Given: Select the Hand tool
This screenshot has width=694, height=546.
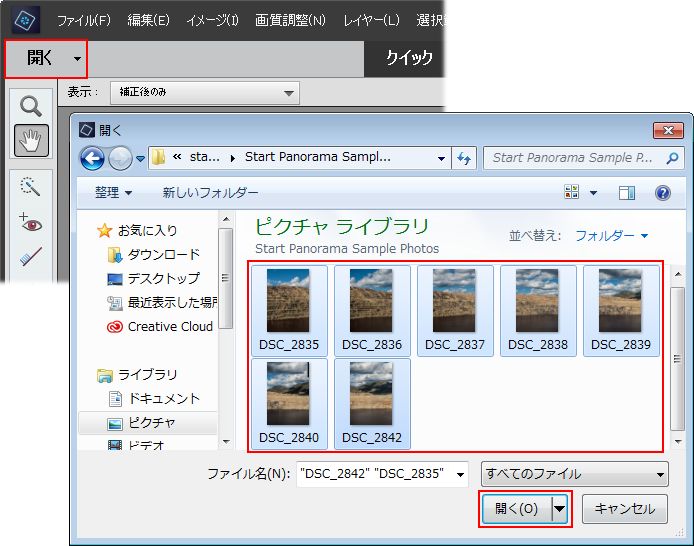Looking at the screenshot, I should point(31,141).
